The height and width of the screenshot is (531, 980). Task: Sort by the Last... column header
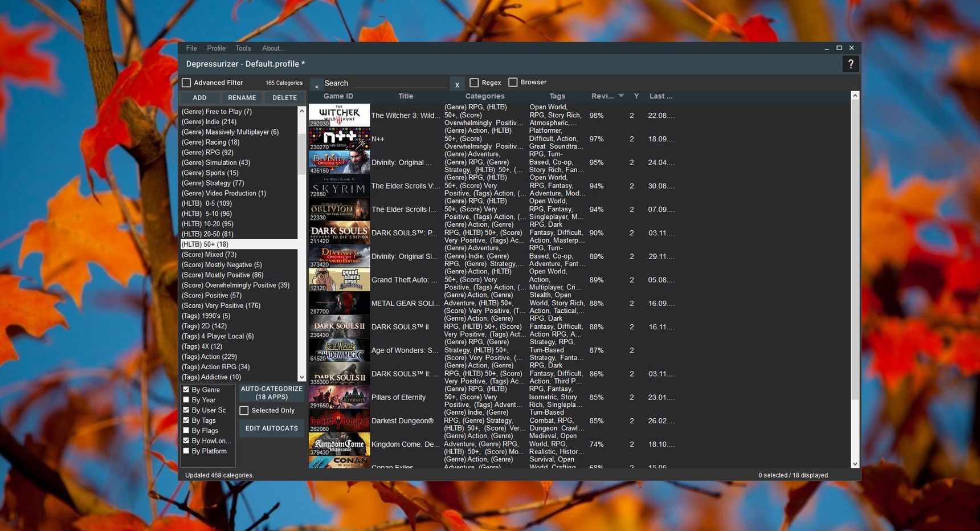coord(661,96)
